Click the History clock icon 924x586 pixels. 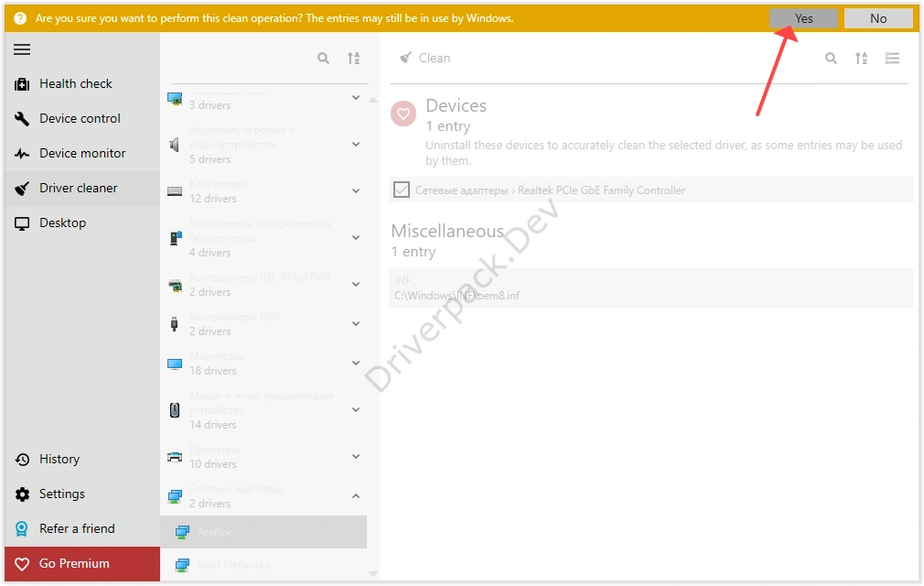point(22,460)
